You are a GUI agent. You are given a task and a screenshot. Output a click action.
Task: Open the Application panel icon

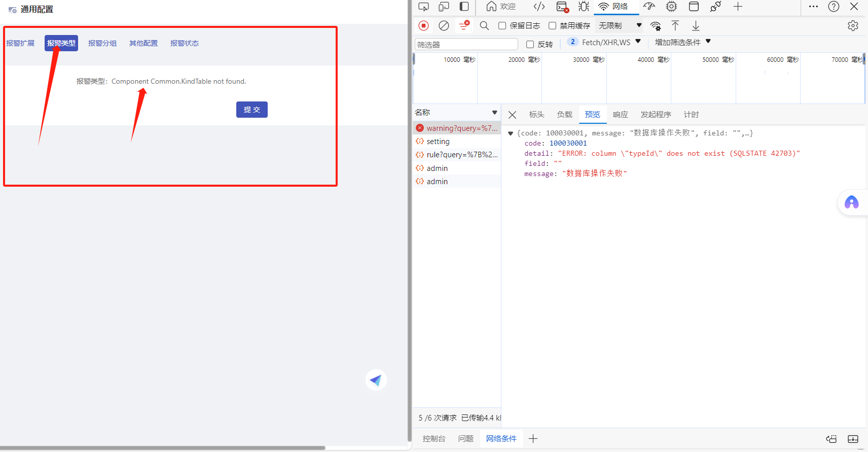tap(694, 7)
